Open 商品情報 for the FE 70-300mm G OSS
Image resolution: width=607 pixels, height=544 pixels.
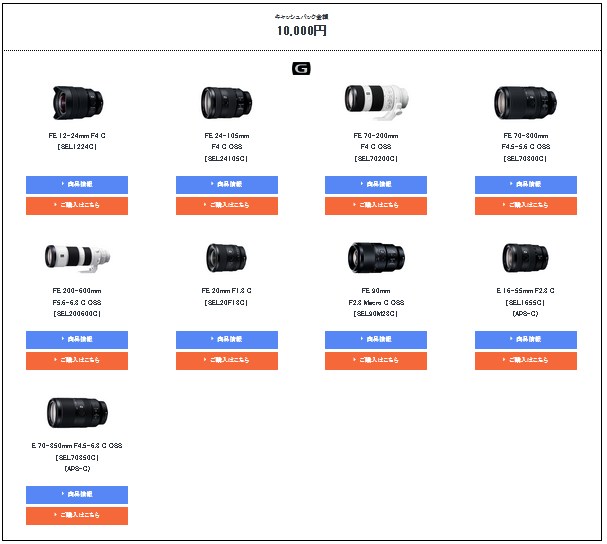pyautogui.click(x=526, y=185)
